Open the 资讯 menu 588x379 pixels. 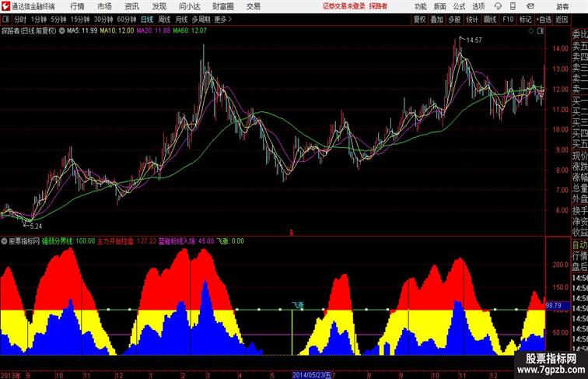pyautogui.click(x=131, y=6)
